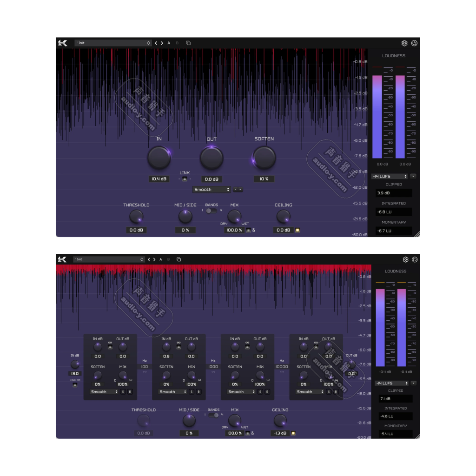This screenshot has width=476, height=476.
Task: Click the delta listen icon beside Mix value
Action: 254,230
